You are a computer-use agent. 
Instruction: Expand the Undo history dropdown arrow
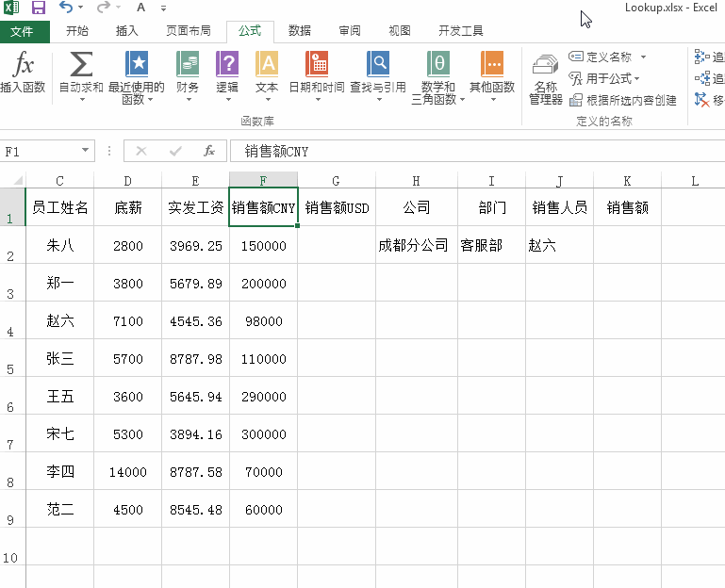click(81, 8)
